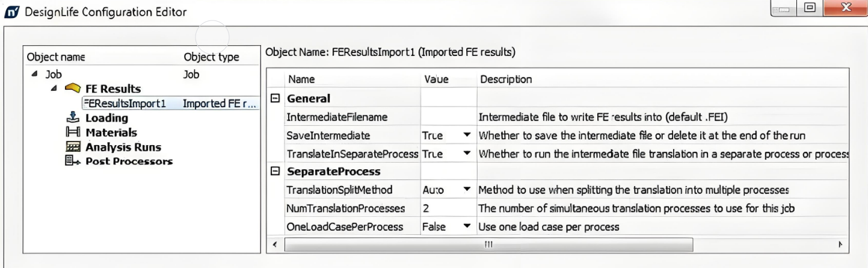Viewport: 868px width, 268px height.
Task: Collapse the FE Results tree node
Action: click(x=55, y=89)
